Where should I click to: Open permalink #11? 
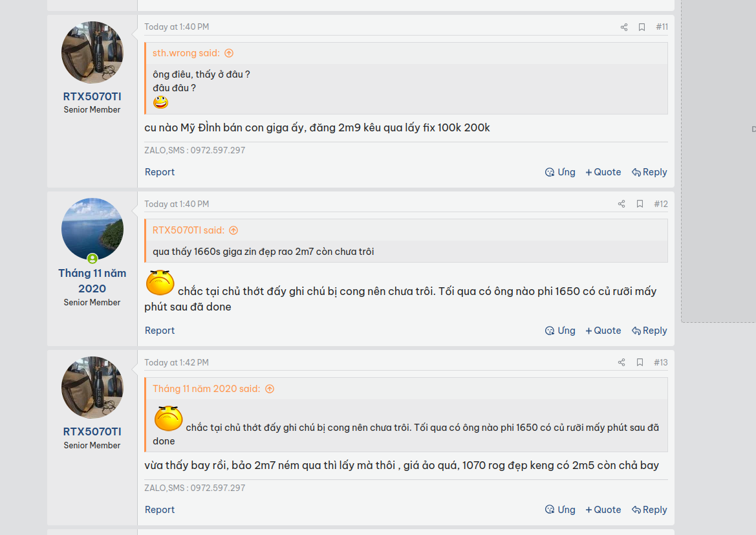coord(662,27)
